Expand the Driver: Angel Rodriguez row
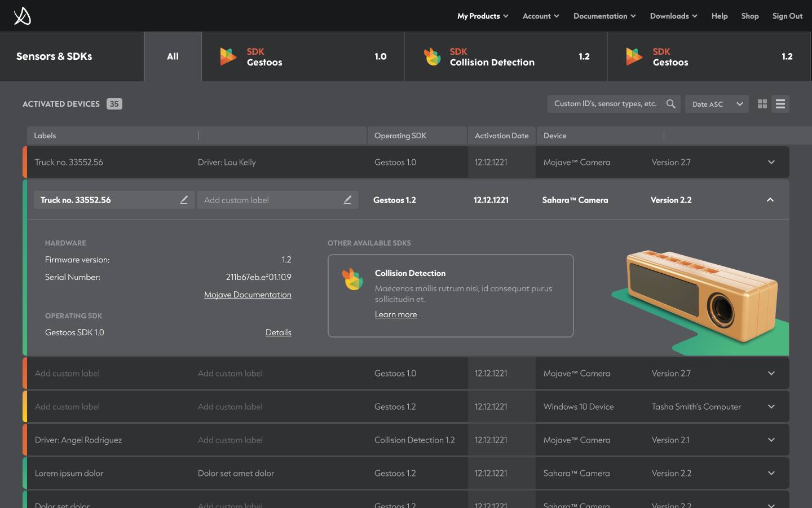The height and width of the screenshot is (508, 812). tap(771, 440)
